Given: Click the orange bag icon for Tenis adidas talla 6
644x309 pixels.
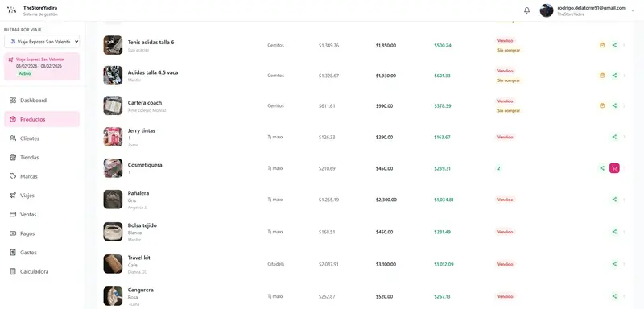Looking at the screenshot, I should (602, 45).
